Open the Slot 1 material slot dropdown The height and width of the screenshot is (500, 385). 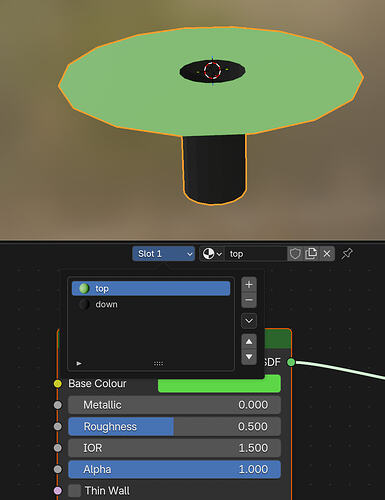[x=164, y=254]
